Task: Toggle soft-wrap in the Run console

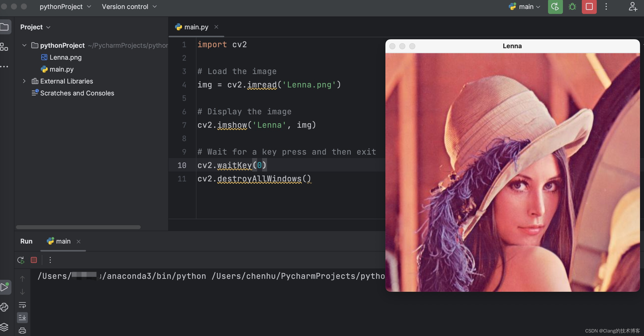Action: coord(22,305)
